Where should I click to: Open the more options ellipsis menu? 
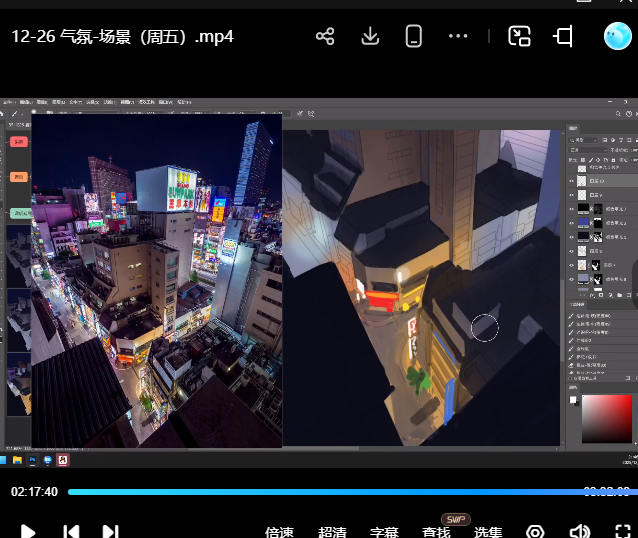pos(458,37)
